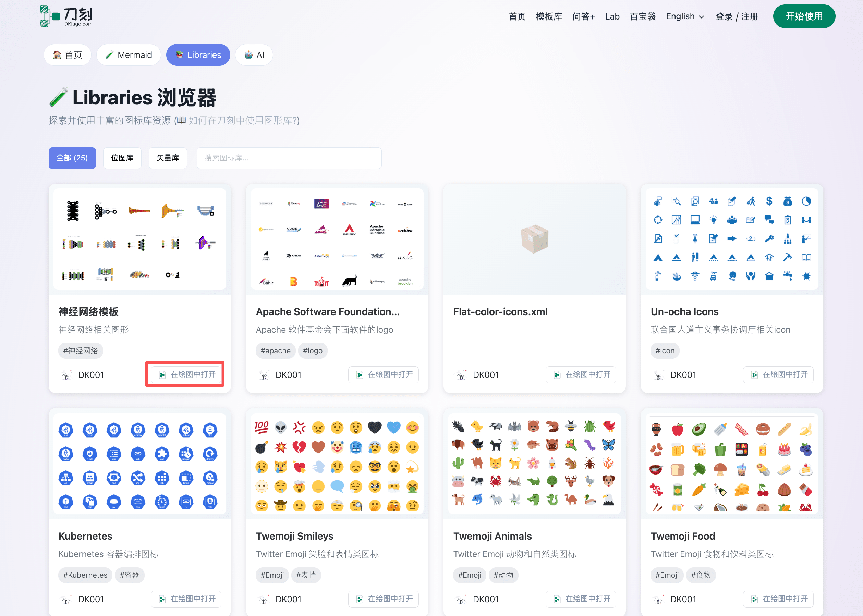Select the 全部 (25) filter

coord(72,158)
